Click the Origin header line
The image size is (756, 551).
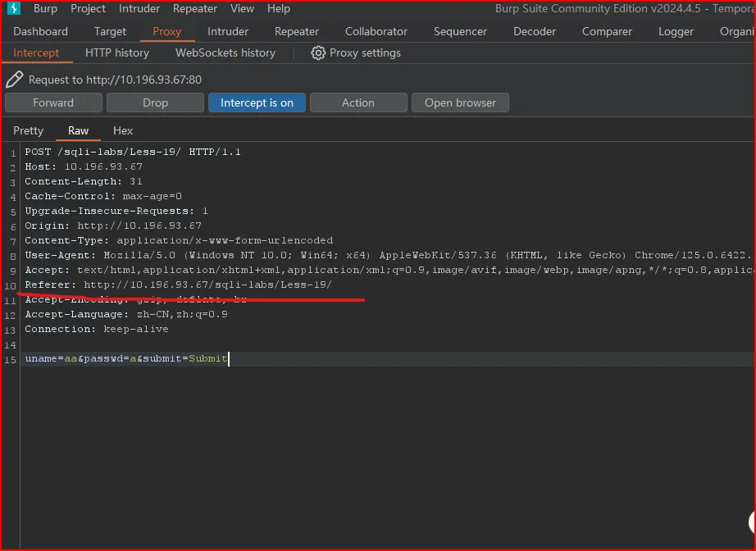tap(113, 225)
